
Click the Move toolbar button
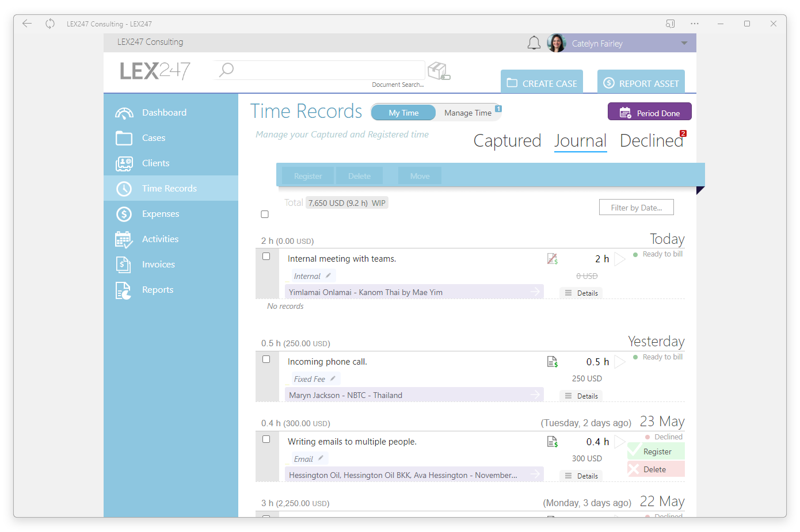(420, 176)
